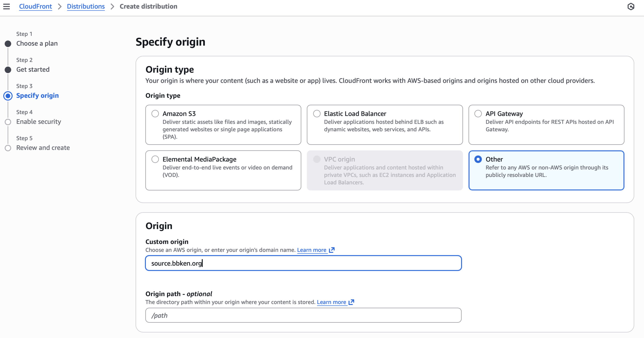Click the Step 4 Enable security circle marker
644x338 pixels.
click(x=8, y=122)
